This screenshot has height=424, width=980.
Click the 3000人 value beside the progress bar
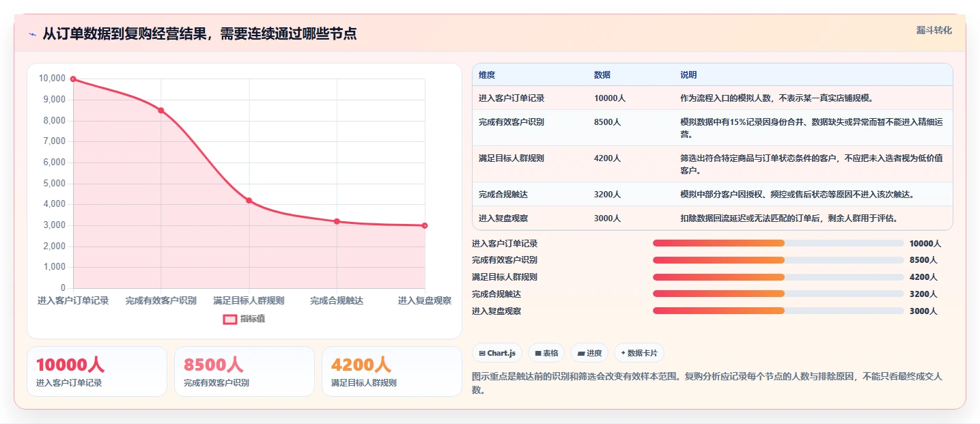click(923, 311)
